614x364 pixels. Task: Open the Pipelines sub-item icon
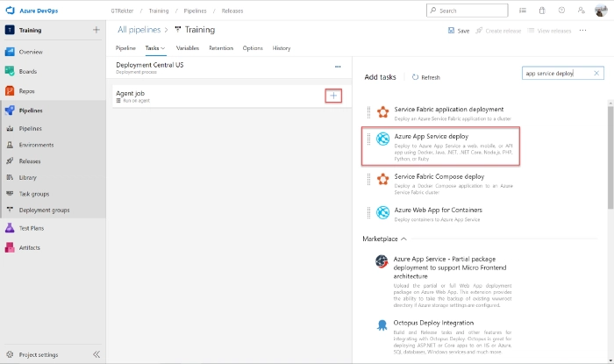click(x=10, y=128)
